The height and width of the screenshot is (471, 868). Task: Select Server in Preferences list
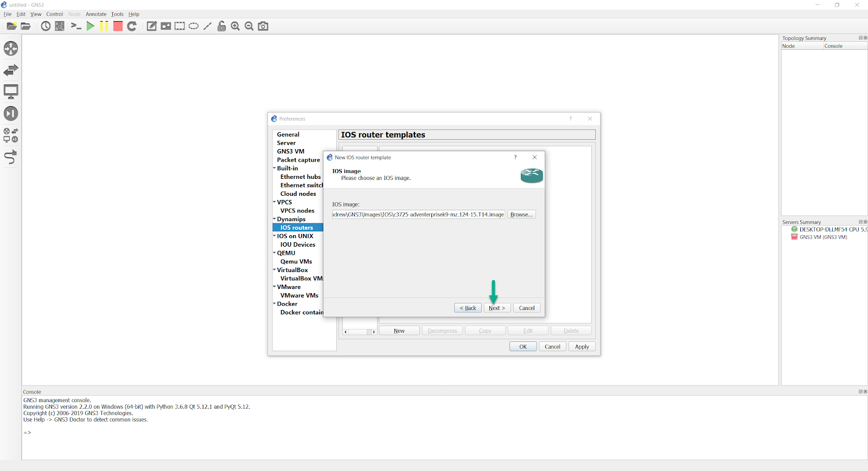(x=286, y=143)
